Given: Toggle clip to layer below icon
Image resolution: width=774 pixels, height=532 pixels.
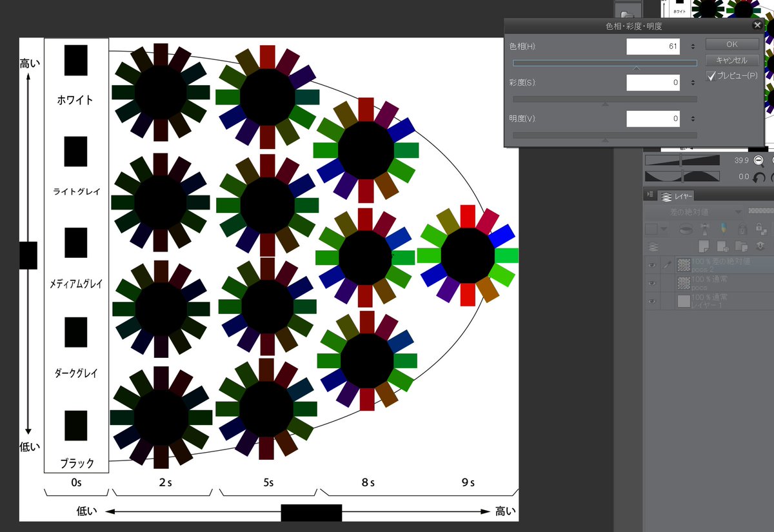Looking at the screenshot, I should (686, 229).
